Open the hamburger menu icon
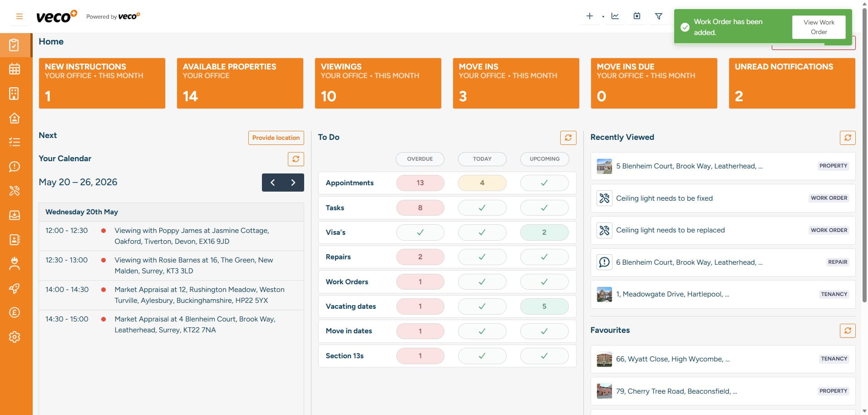 tap(19, 16)
